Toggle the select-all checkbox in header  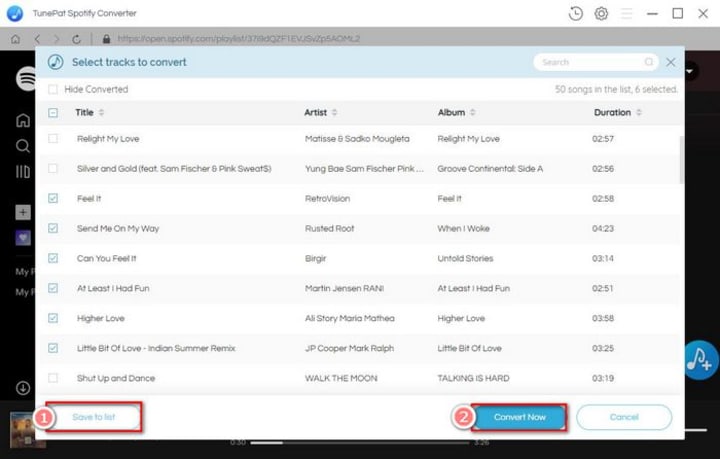(x=53, y=112)
